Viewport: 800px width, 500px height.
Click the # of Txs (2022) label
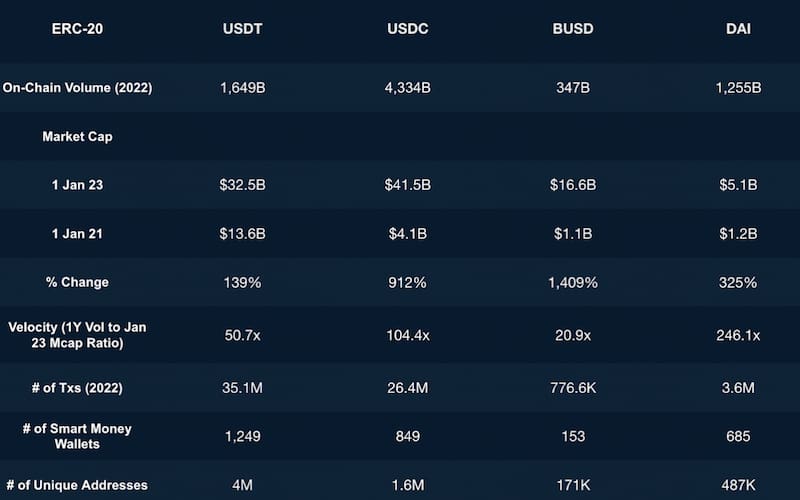(77, 385)
